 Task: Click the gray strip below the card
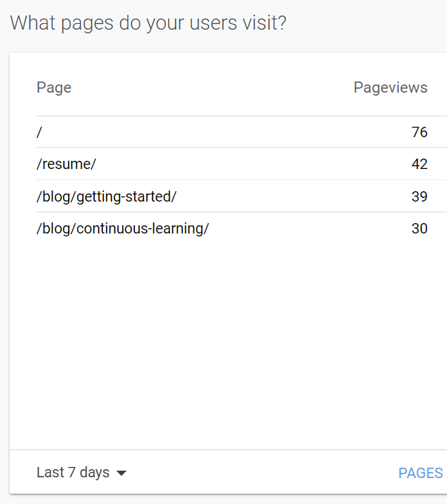click(222, 499)
